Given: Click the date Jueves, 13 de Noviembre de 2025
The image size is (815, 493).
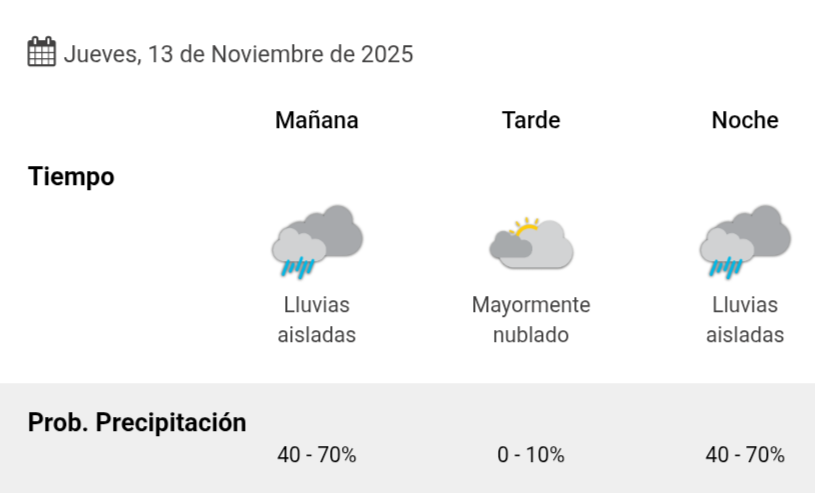Looking at the screenshot, I should [238, 54].
